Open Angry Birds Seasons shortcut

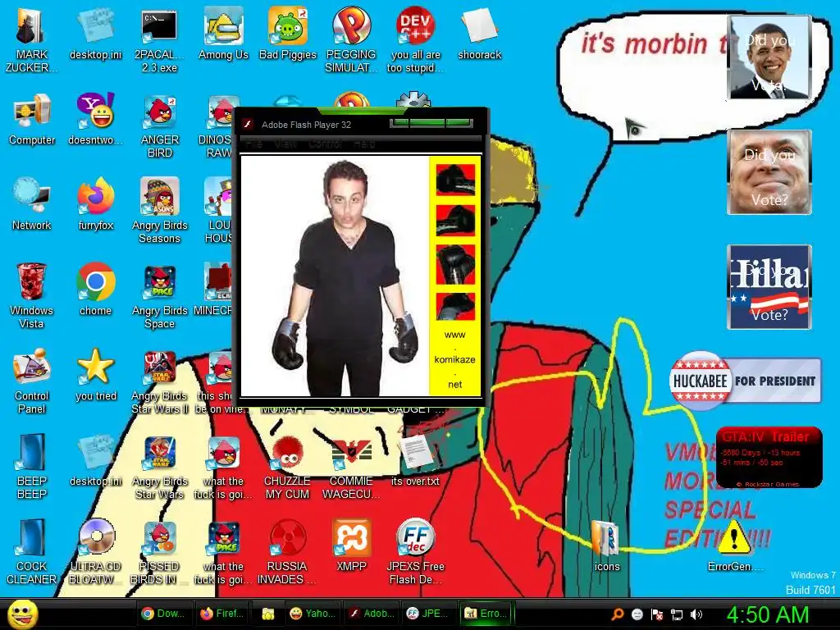coord(159,211)
